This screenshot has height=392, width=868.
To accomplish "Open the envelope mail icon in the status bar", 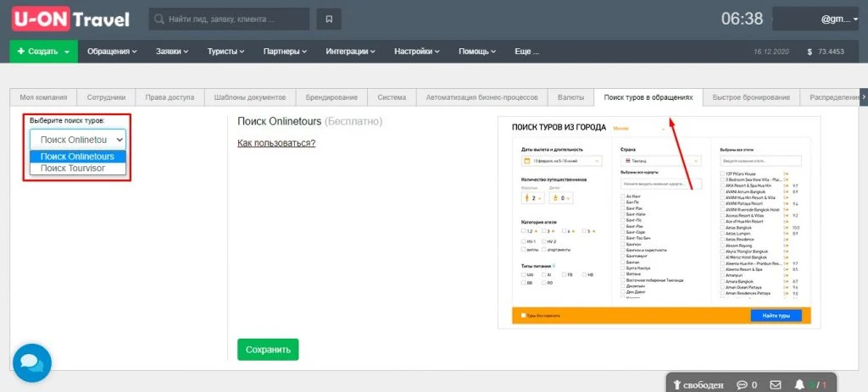I will pos(776,384).
